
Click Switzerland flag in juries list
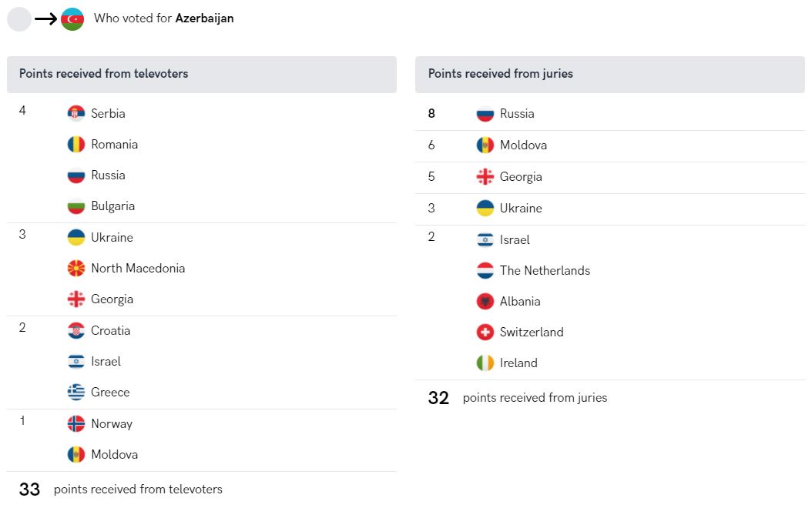(x=485, y=333)
